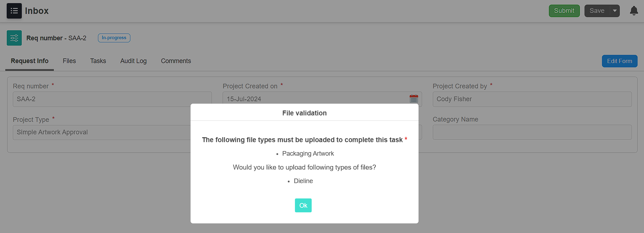644x233 pixels.
Task: Click the Req number input field
Action: click(x=112, y=99)
